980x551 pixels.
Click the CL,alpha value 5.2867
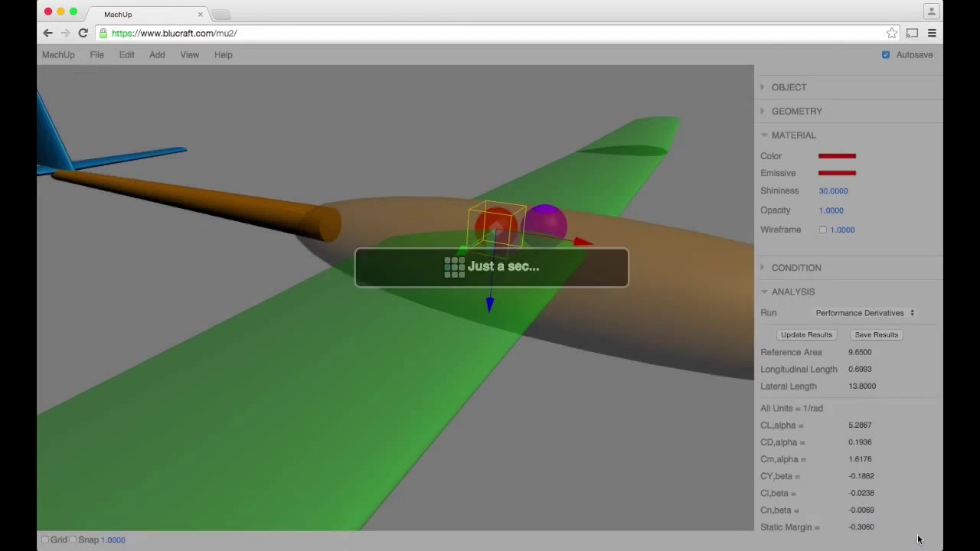(x=860, y=425)
